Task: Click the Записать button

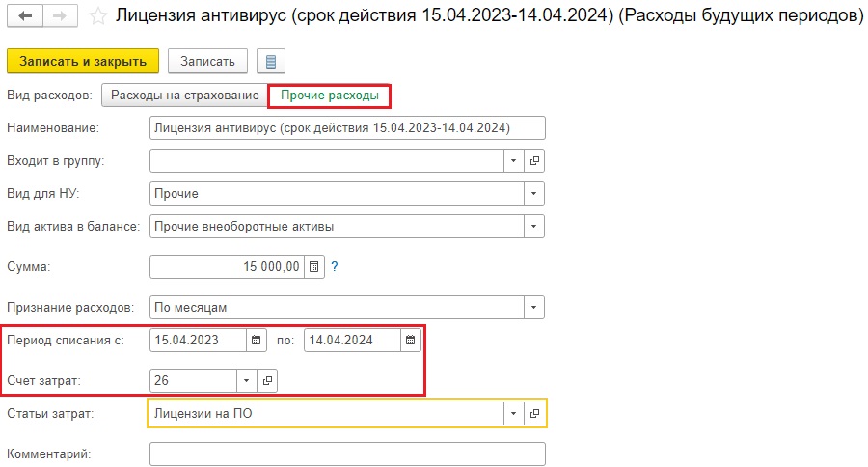Action: 207,61
